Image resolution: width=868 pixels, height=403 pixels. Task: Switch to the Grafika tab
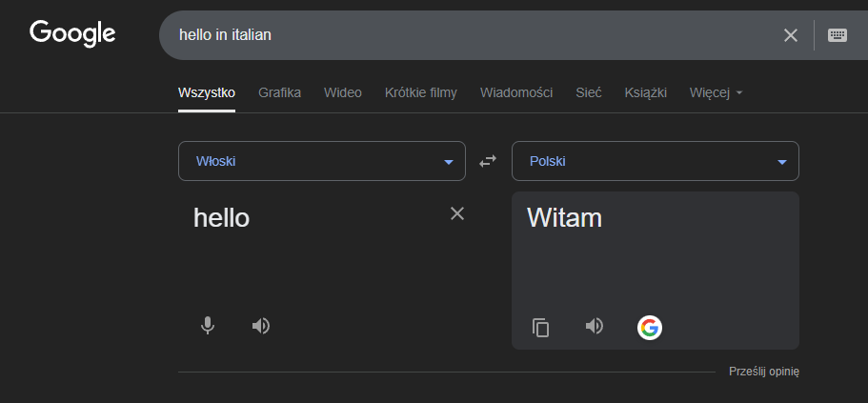tap(279, 93)
